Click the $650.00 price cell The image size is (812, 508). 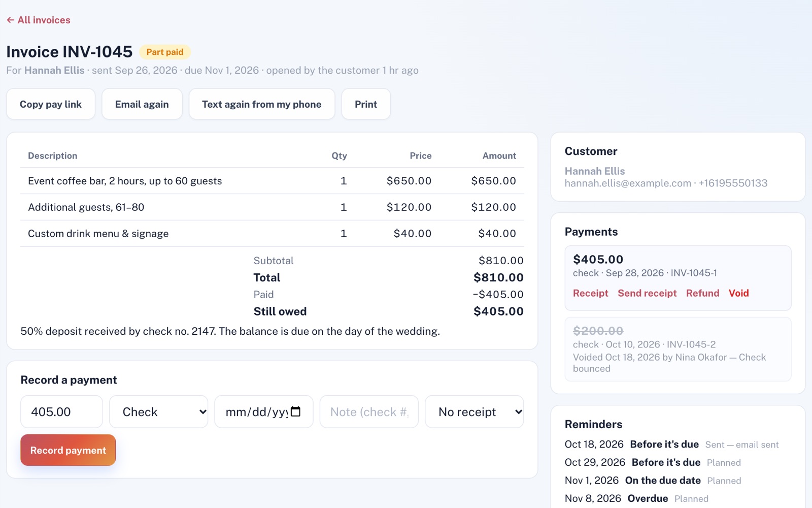coord(409,181)
